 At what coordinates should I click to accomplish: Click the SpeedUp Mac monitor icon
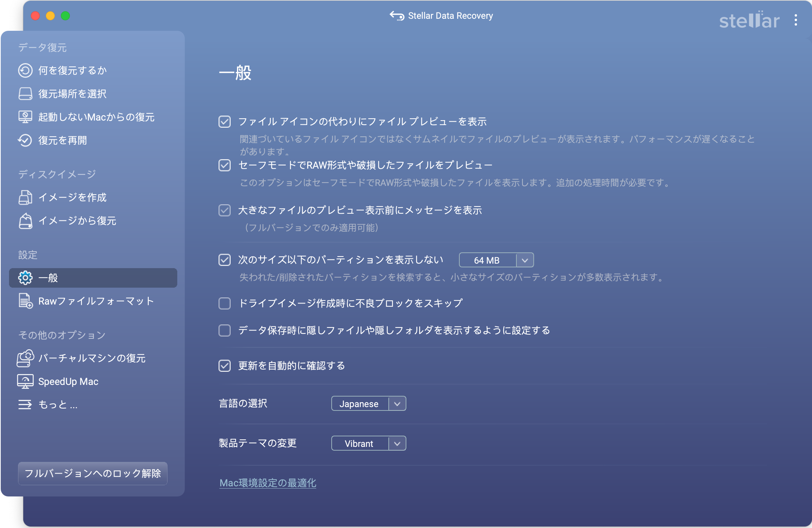coord(25,382)
